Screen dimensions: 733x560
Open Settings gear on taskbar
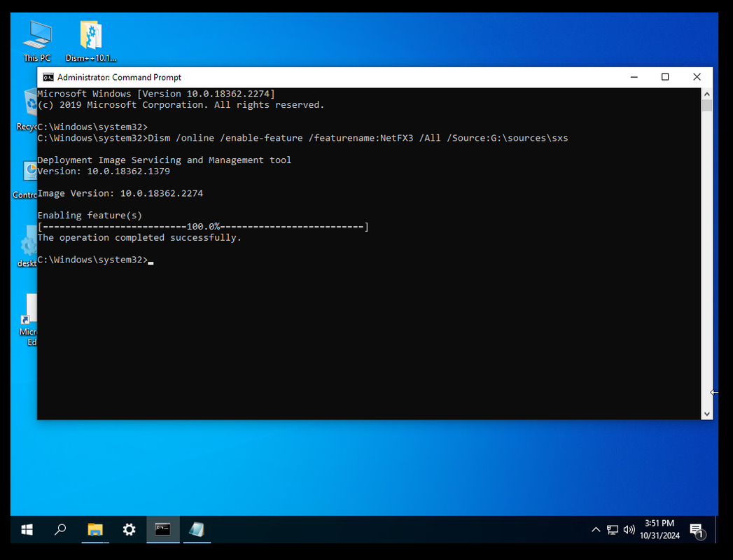tap(129, 530)
